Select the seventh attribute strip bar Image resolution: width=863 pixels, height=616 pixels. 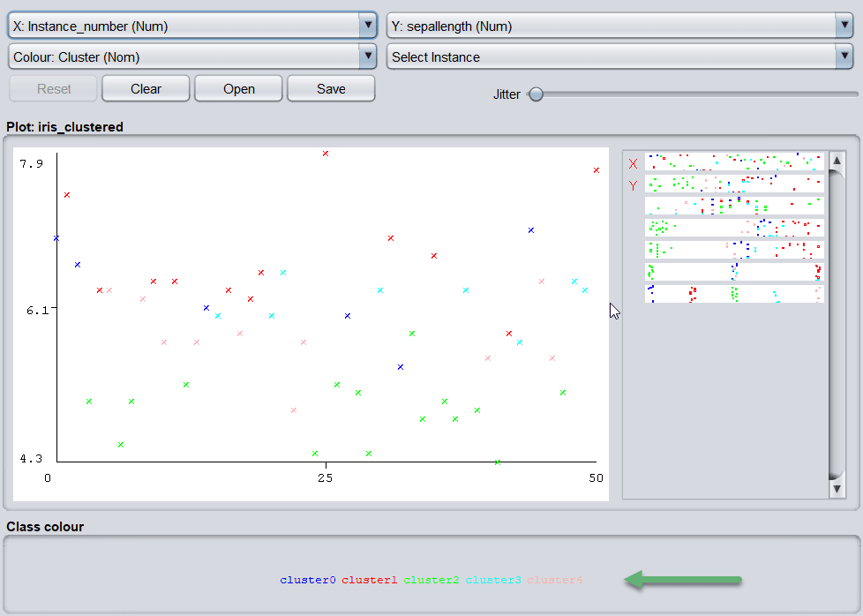734,293
